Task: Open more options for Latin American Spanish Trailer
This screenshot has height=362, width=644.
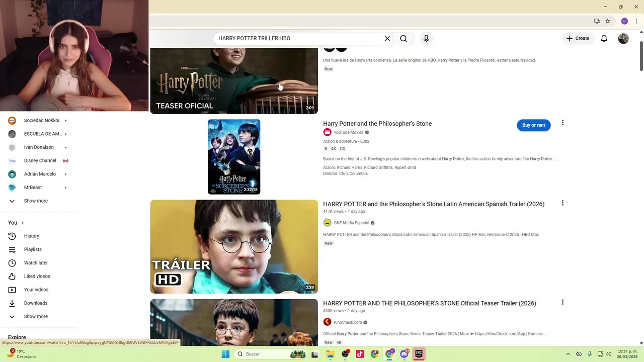Action: 562,203
